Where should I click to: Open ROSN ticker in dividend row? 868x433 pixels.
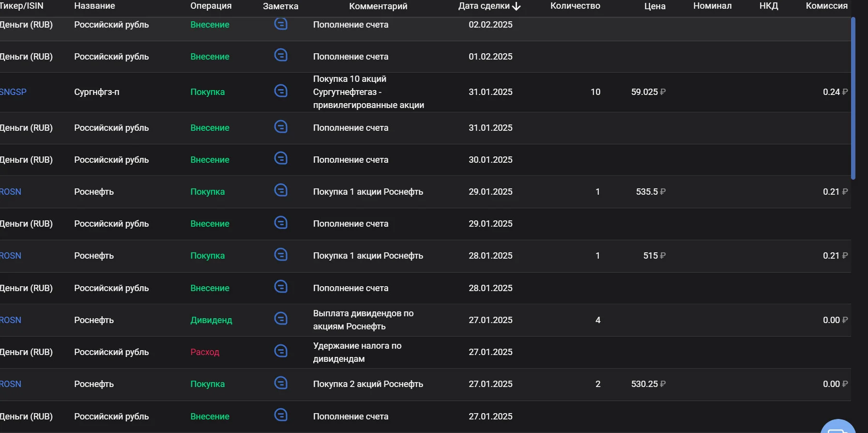[11, 320]
